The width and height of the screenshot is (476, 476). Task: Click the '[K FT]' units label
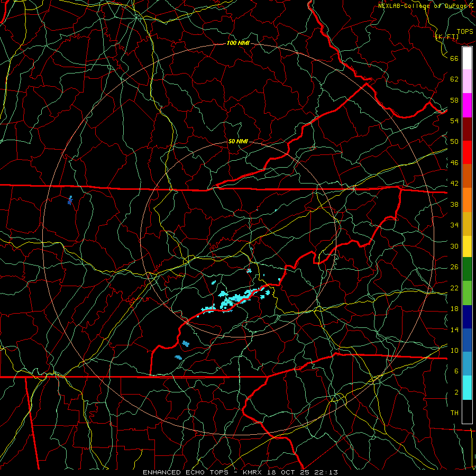pyautogui.click(x=447, y=36)
